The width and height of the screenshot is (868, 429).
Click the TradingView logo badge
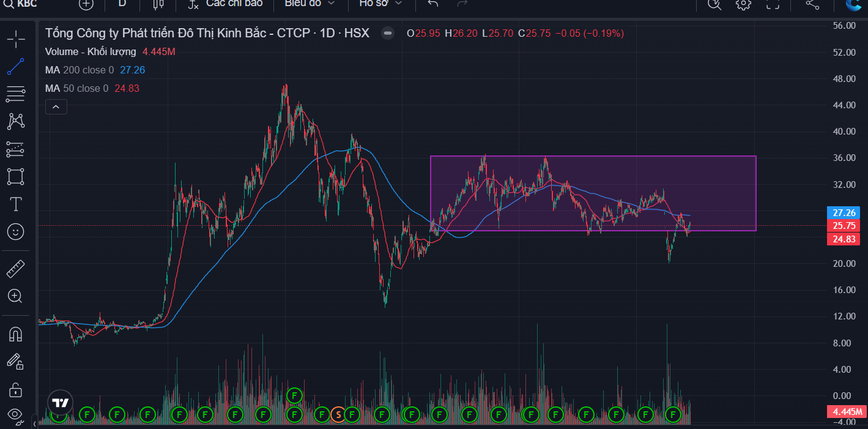[x=60, y=403]
